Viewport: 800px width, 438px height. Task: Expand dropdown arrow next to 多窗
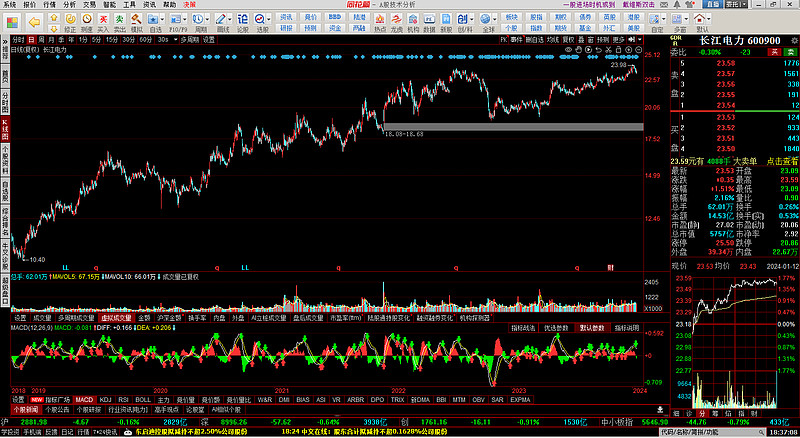(x=685, y=19)
